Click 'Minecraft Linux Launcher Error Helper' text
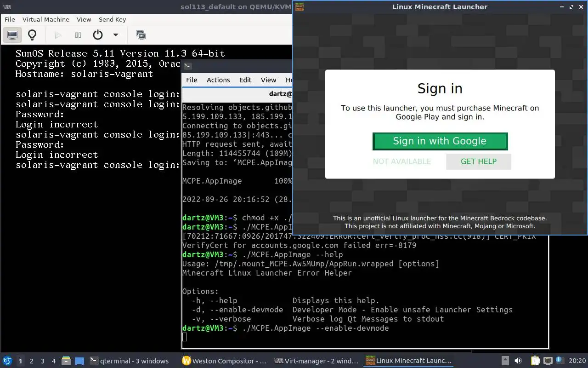 (x=267, y=273)
